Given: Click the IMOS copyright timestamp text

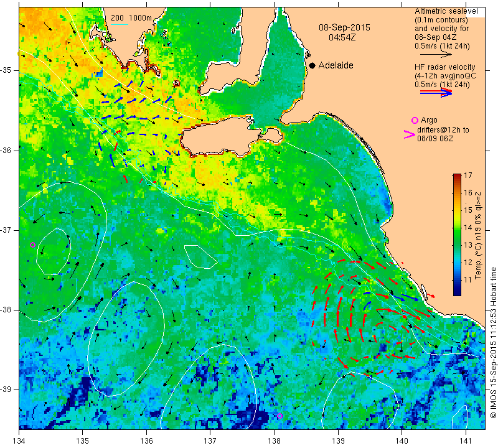Looking at the screenshot, I should click(493, 342).
